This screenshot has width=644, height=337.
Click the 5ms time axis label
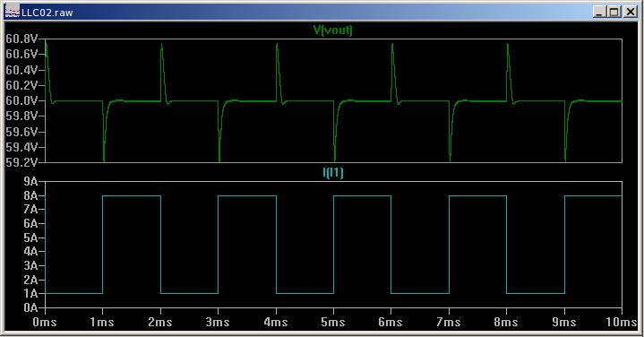point(333,322)
